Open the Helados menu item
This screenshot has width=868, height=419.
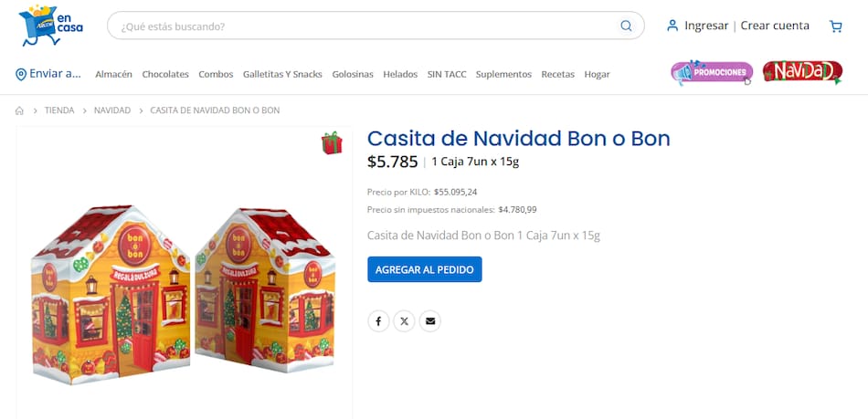point(400,74)
